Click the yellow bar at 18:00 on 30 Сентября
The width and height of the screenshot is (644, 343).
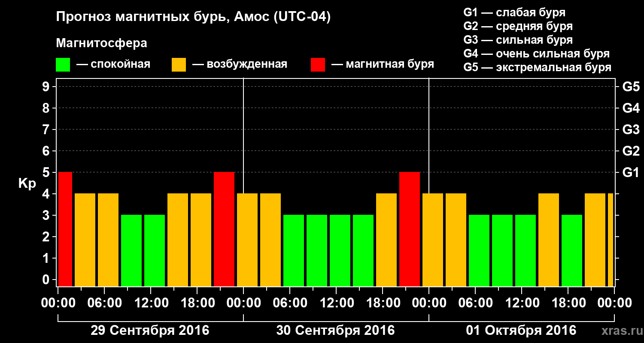point(386,240)
